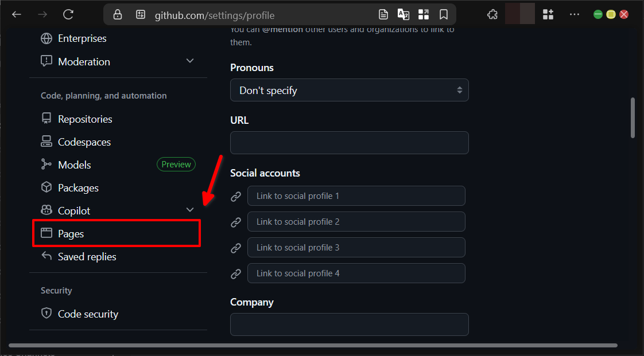This screenshot has height=356, width=644.
Task: Open the Models settings via its icon
Action: pos(46,165)
